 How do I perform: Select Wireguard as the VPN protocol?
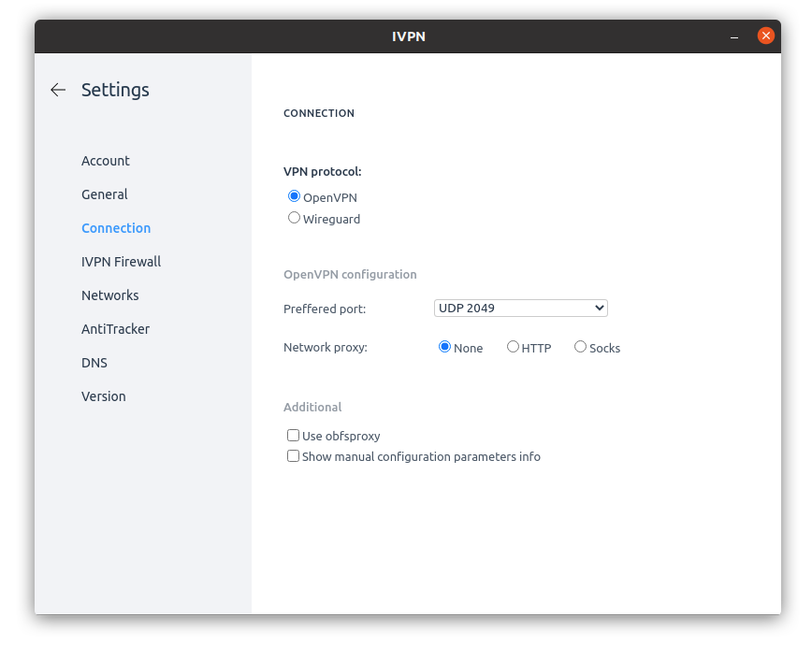pyautogui.click(x=294, y=218)
